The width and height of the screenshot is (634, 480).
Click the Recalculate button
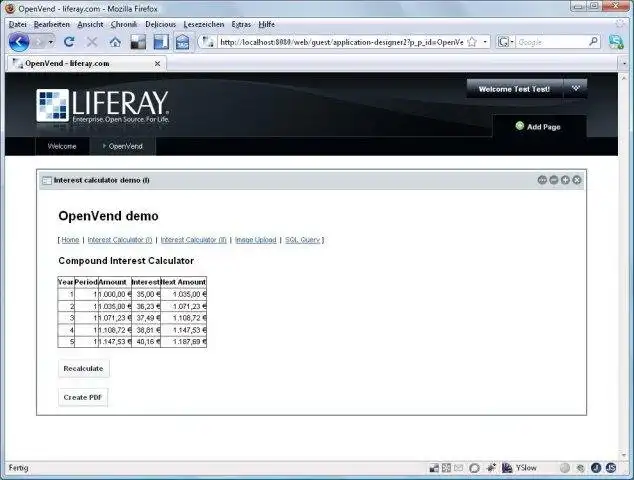[83, 368]
